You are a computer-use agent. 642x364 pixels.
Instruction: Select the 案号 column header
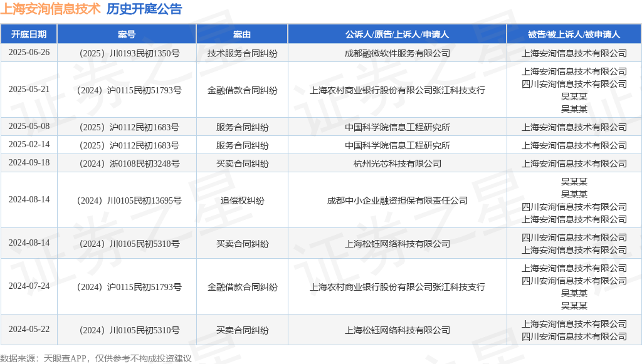tap(127, 34)
